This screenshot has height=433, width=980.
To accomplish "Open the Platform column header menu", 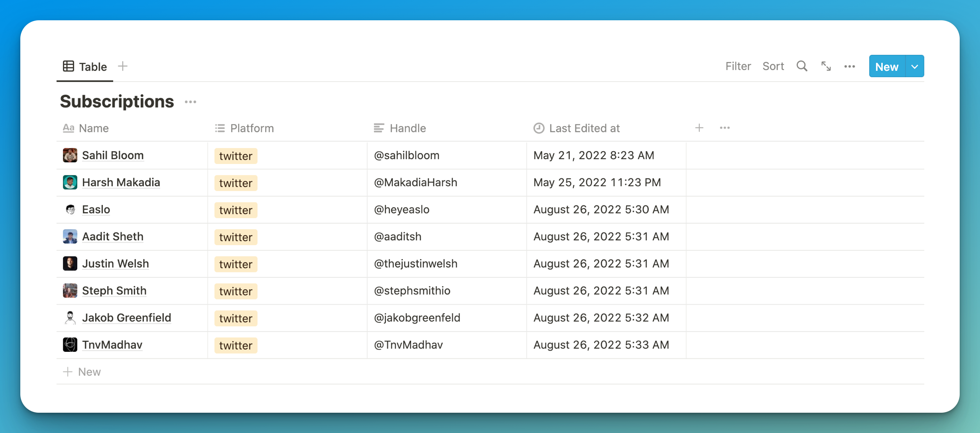I will point(252,128).
